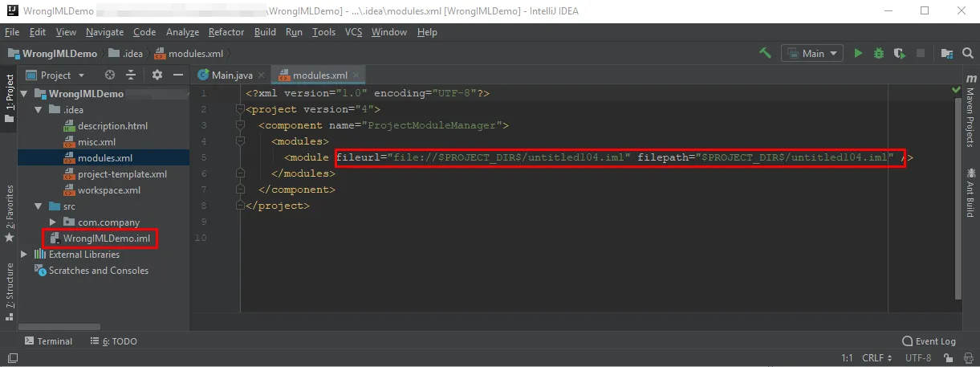Open Search Everywhere magnifier icon
Viewport: 980px width, 367px height.
[x=967, y=53]
